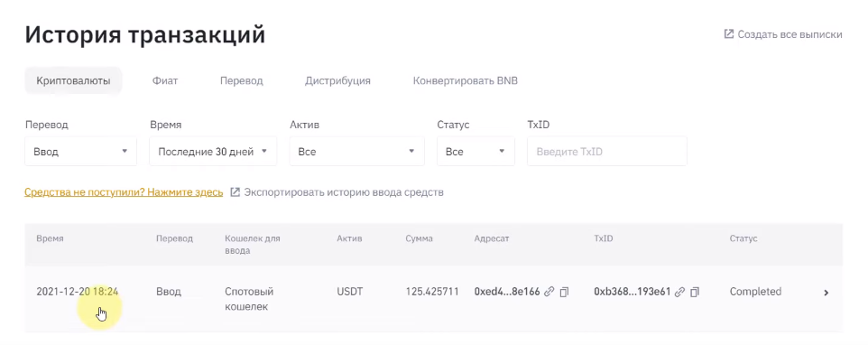Click the Сумма column header
Viewport: 868px width, 345px height.
pyautogui.click(x=419, y=238)
